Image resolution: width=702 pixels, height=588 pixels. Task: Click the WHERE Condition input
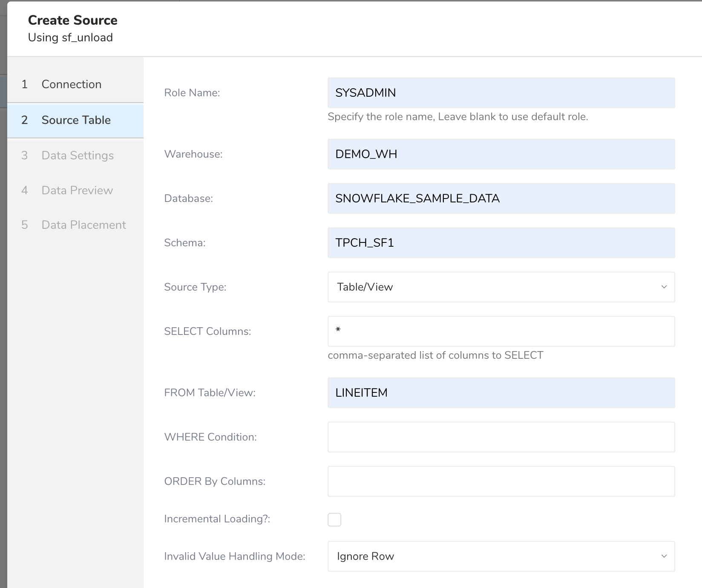click(x=501, y=437)
